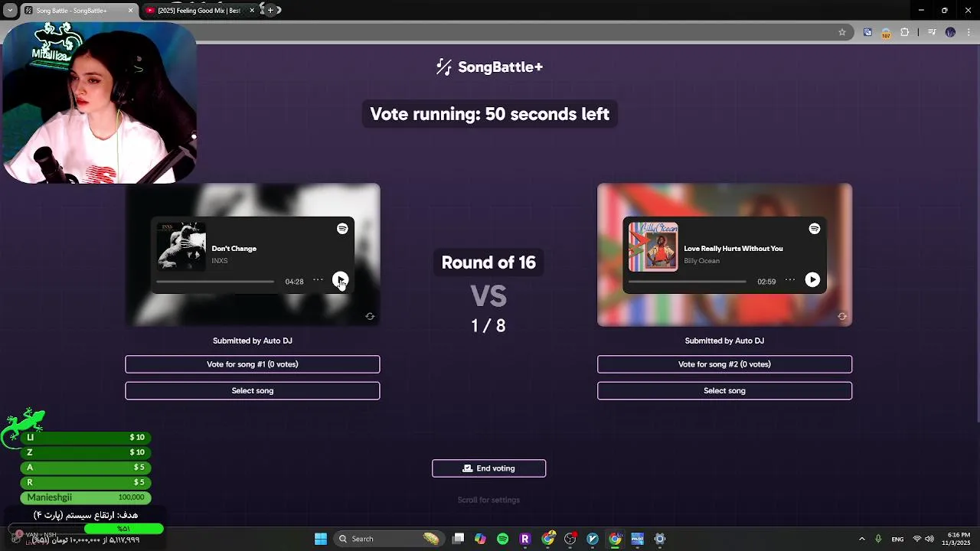
Task: Click the Billy Ocean album cover
Action: pyautogui.click(x=653, y=246)
